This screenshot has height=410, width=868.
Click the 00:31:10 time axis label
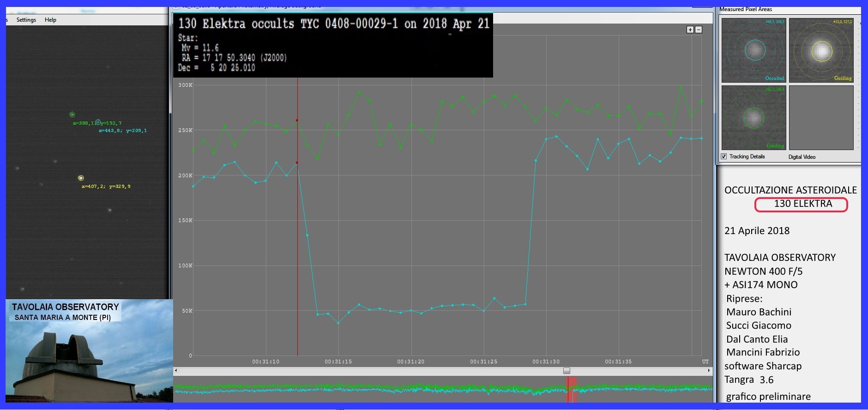[265, 362]
